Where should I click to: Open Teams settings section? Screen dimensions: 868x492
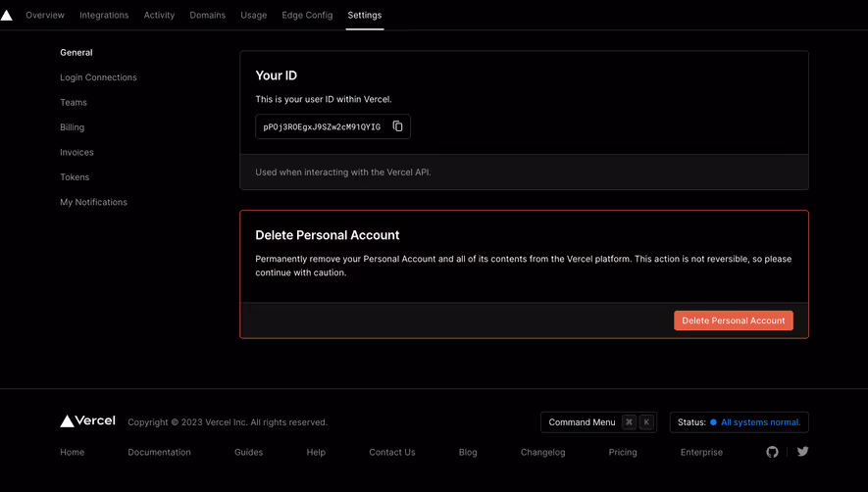click(x=74, y=102)
